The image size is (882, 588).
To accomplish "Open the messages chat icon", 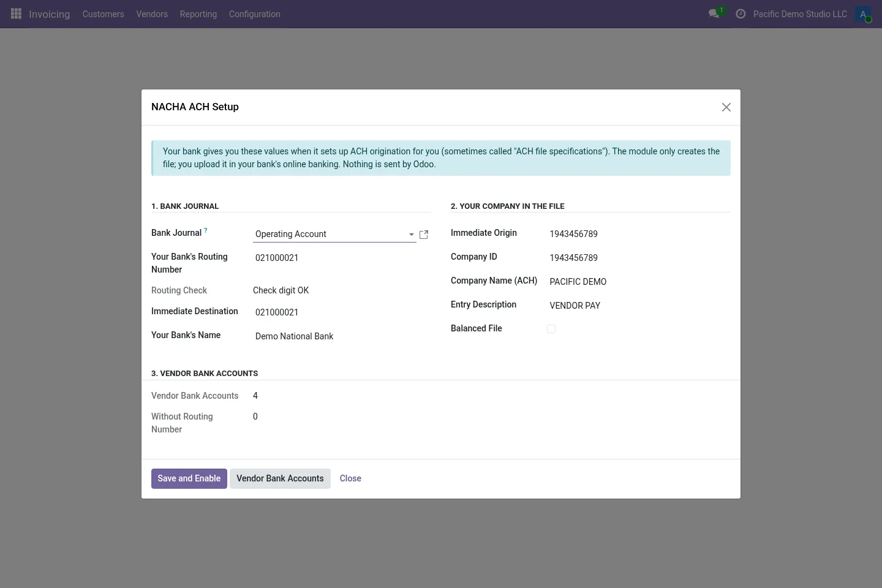I will (x=714, y=13).
